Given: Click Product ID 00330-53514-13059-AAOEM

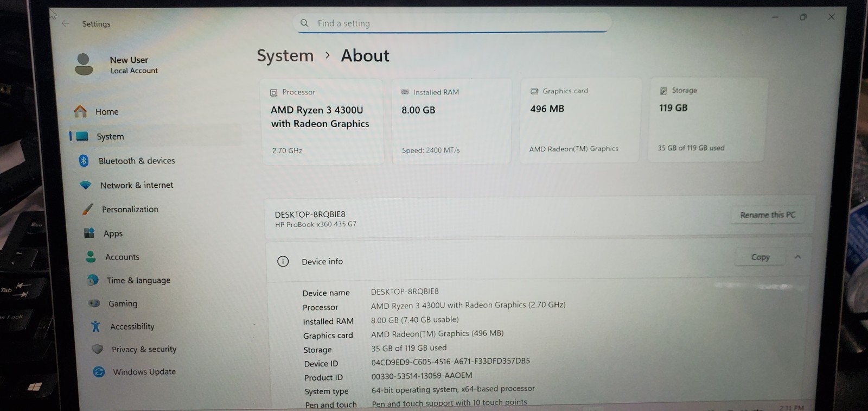Looking at the screenshot, I should [x=422, y=375].
